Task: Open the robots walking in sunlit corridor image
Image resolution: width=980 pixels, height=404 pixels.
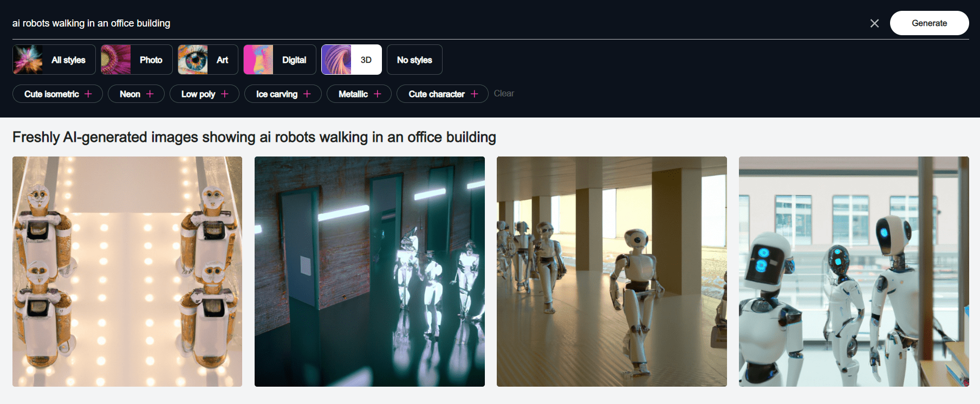Action: 612,271
